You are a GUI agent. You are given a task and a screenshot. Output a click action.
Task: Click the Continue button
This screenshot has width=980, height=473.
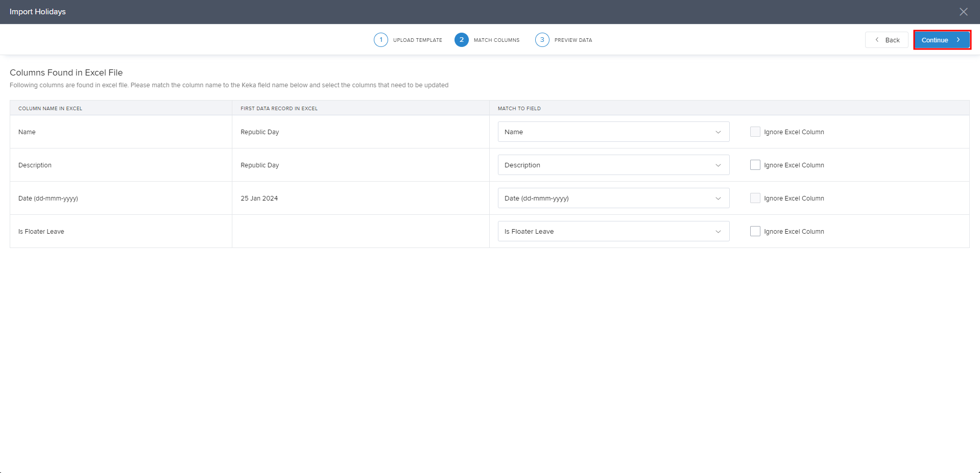click(941, 40)
